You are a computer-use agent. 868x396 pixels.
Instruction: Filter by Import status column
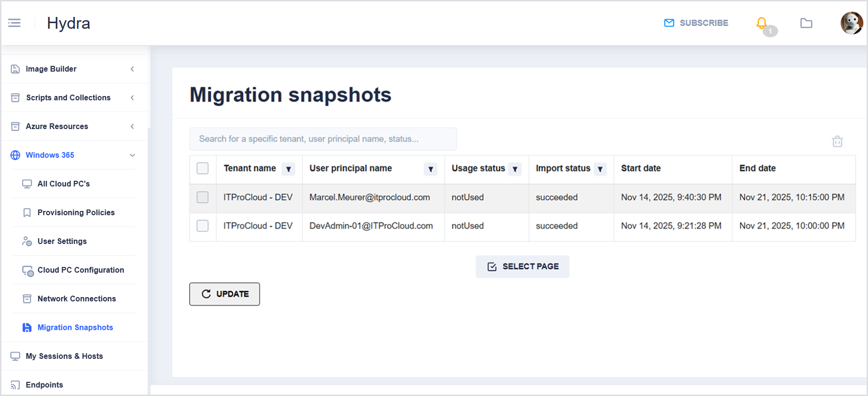[600, 169]
